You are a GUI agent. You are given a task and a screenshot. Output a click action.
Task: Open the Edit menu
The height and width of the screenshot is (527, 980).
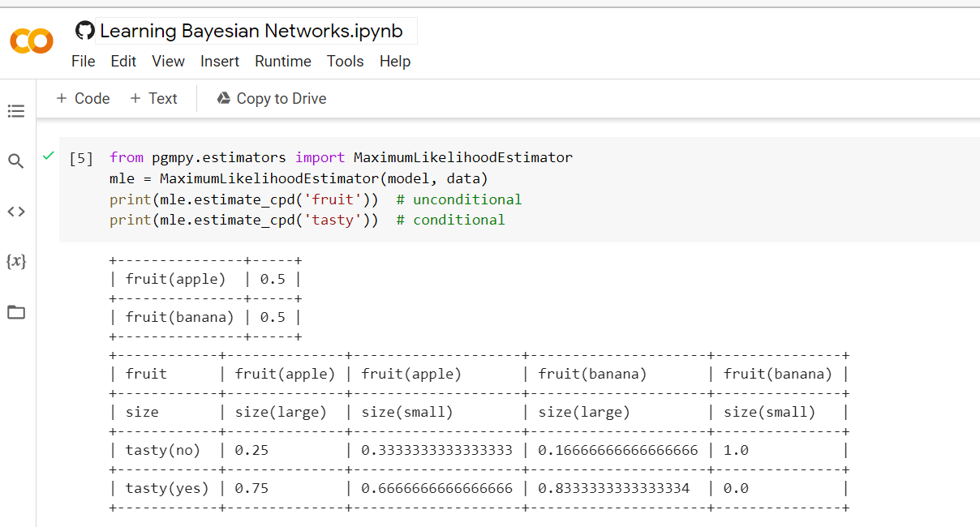pyautogui.click(x=123, y=61)
